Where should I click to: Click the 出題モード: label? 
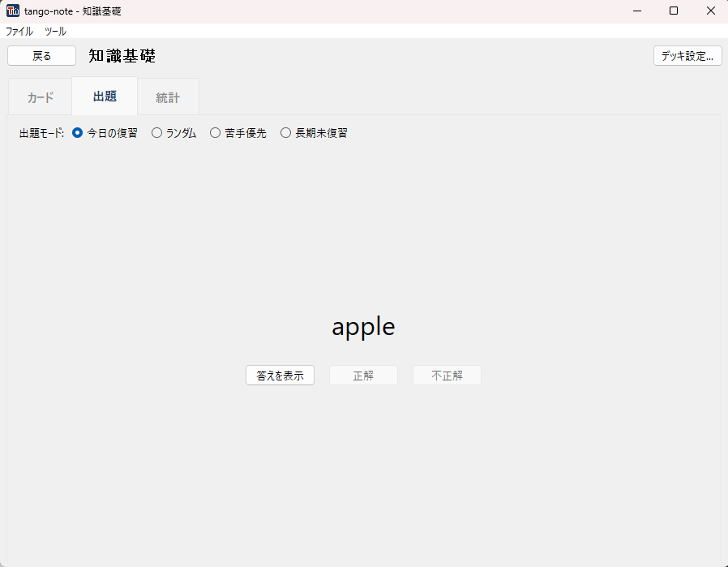coord(41,133)
